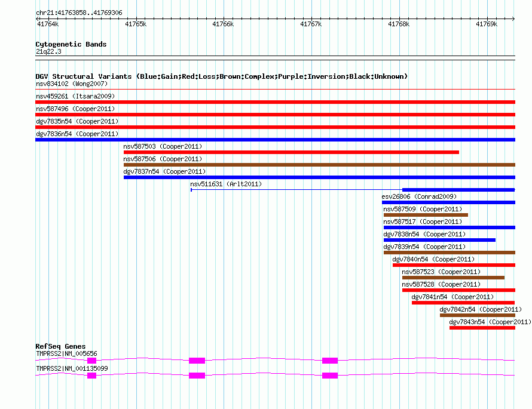Click the brown dgv7842n54 complex bar
This screenshot has width=532, height=409.
tap(478, 315)
